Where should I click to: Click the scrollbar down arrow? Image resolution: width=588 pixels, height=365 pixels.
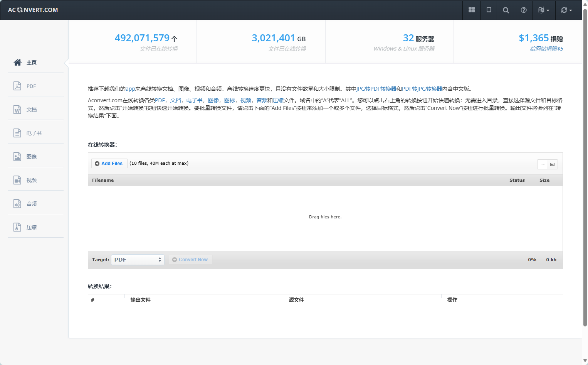coord(585,361)
